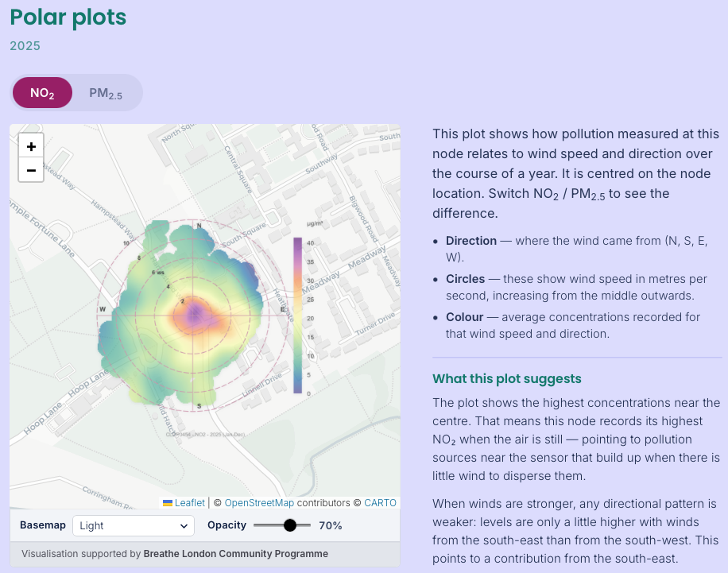The image size is (728, 573).
Task: Click the 'µg/m³' legend unit label
Action: 314,223
